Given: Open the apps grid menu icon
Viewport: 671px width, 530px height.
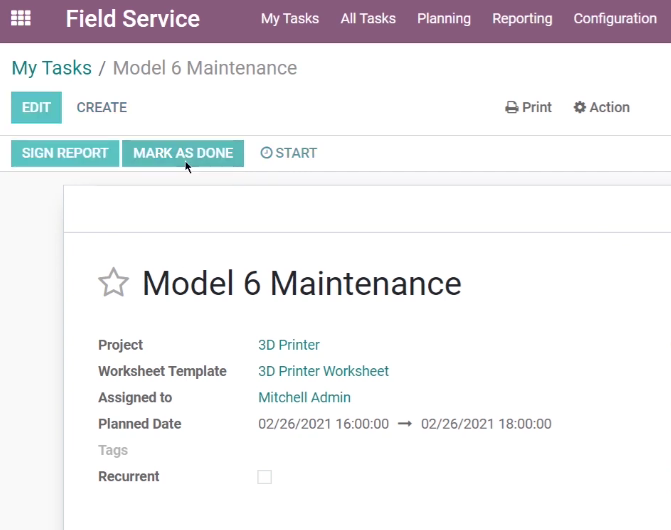Looking at the screenshot, I should 21,18.
